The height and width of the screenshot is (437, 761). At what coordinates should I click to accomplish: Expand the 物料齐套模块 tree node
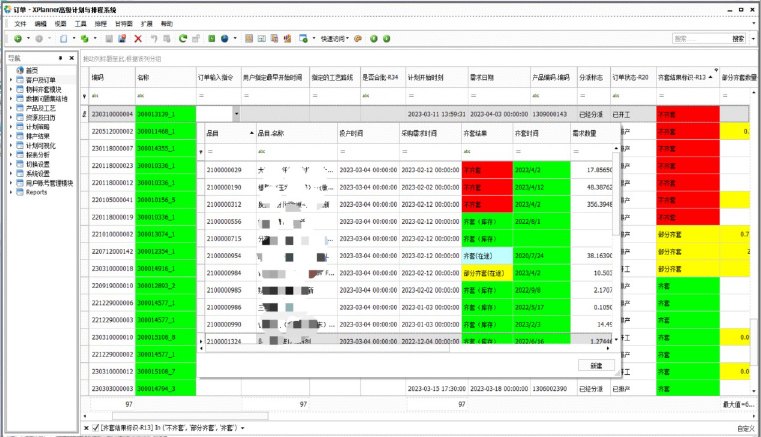tap(11, 89)
